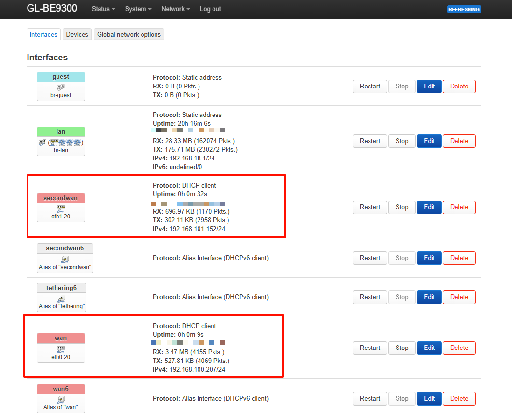The height and width of the screenshot is (420, 512).
Task: Select the Interfaces tab
Action: point(43,34)
